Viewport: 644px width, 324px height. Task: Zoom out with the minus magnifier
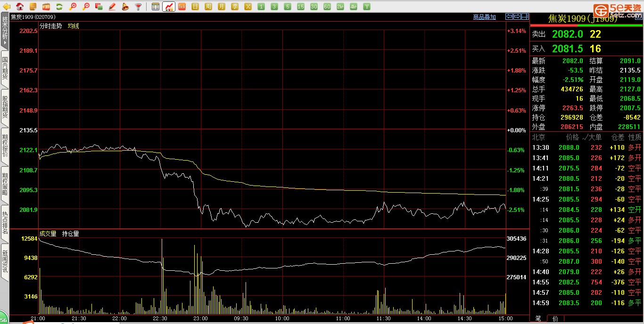[x=86, y=7]
